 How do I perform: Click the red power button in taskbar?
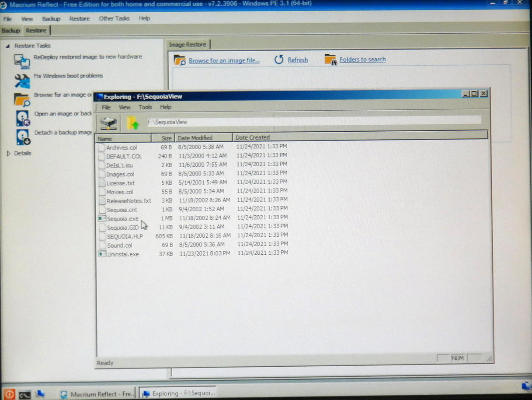coord(9,394)
